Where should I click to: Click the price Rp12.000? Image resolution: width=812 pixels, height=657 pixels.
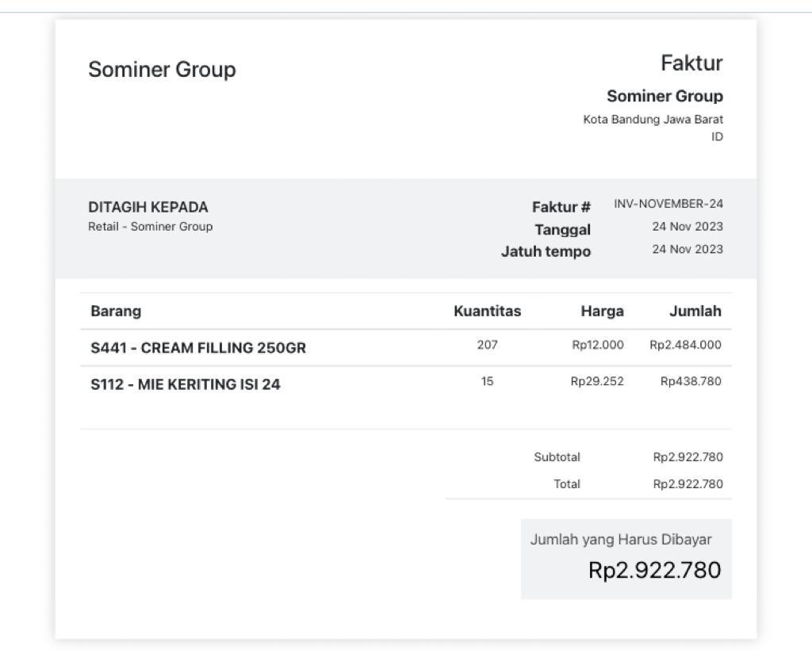598,345
